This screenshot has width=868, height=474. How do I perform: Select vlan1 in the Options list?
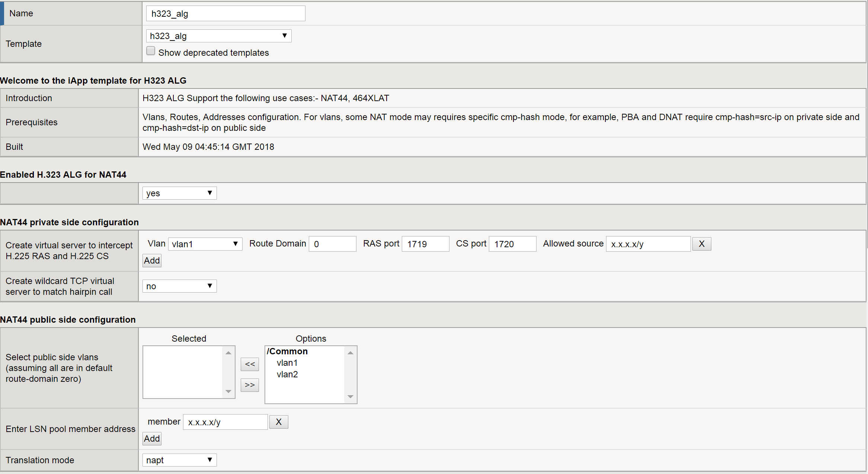287,363
